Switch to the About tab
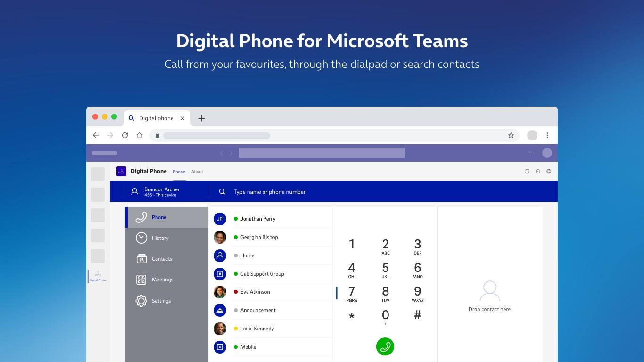The image size is (644, 362). point(197,172)
